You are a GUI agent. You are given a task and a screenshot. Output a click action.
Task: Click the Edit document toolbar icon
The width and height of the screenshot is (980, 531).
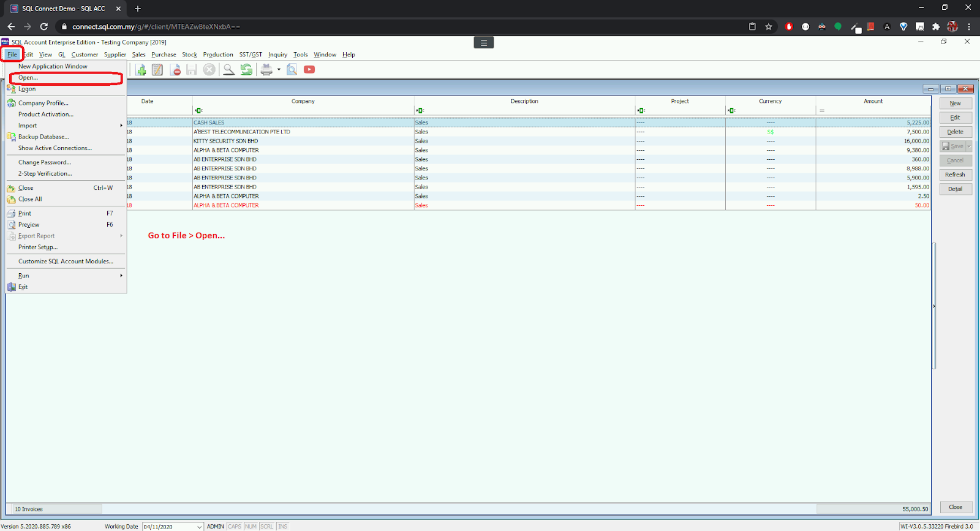tap(157, 70)
